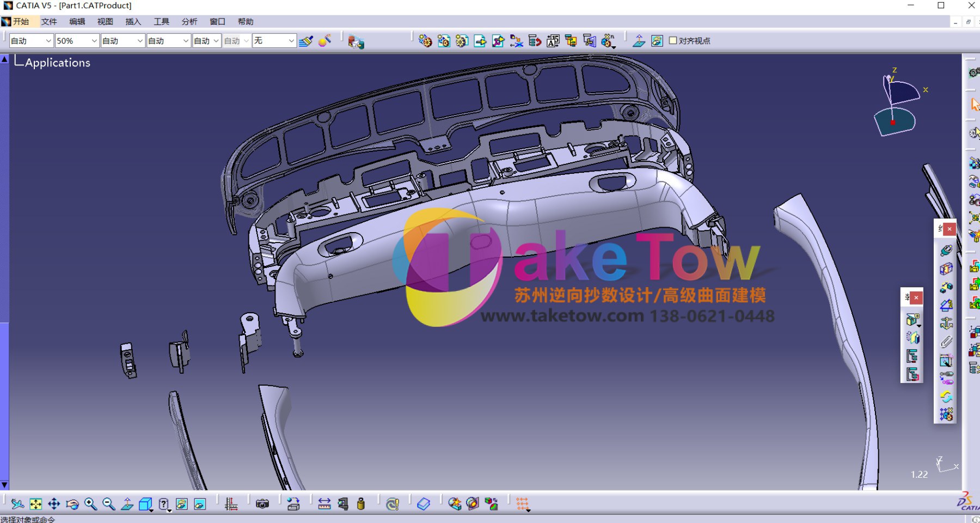Click the Zoom Out magnifier
This screenshot has width=980, height=523.
109,504
